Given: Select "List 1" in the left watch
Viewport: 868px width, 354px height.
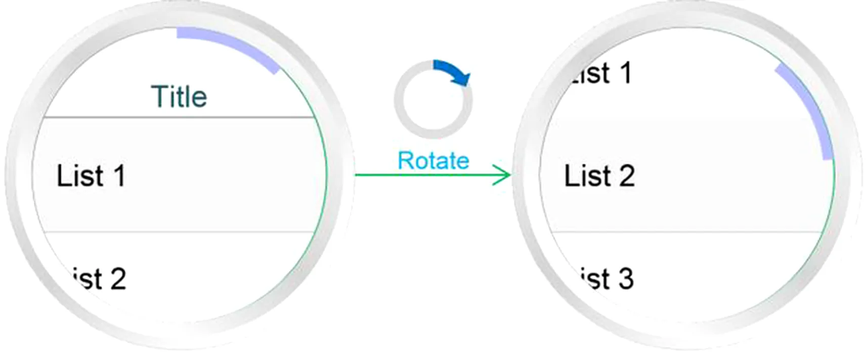Looking at the screenshot, I should point(91,176).
